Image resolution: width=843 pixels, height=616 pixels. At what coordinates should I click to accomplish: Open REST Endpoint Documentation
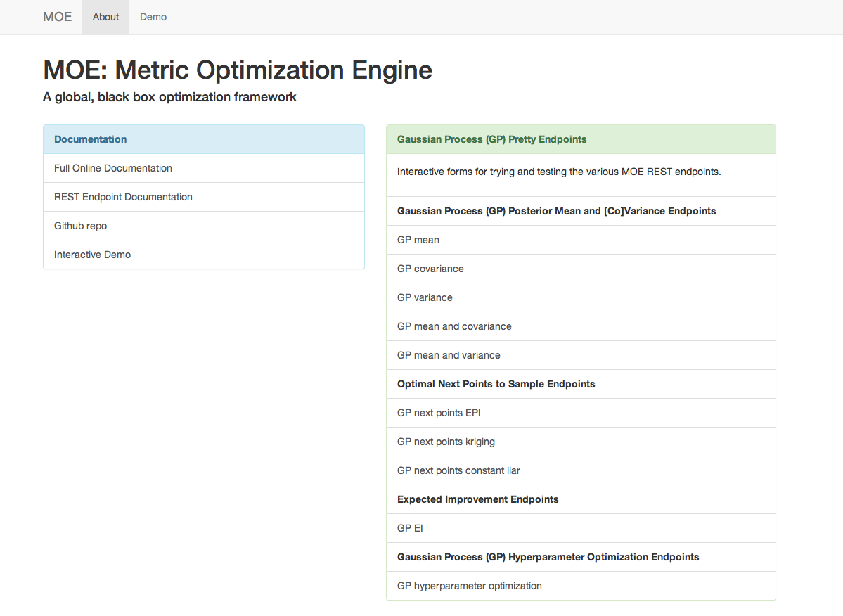pos(204,198)
